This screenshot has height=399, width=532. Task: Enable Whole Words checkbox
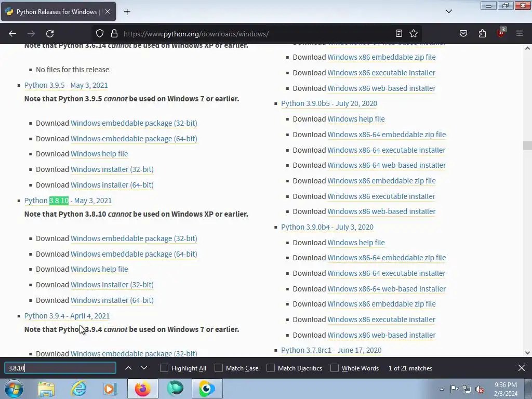click(x=335, y=368)
